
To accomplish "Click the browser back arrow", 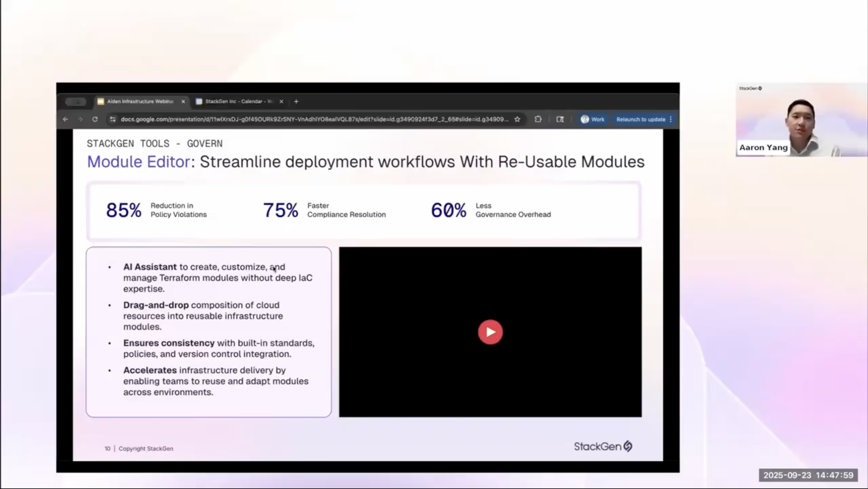I will pos(65,119).
